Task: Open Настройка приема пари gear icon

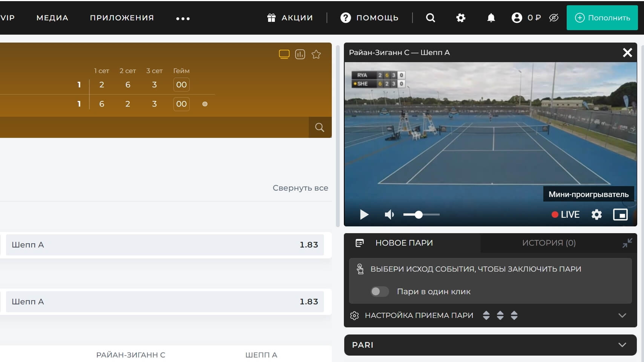Action: [x=354, y=316]
